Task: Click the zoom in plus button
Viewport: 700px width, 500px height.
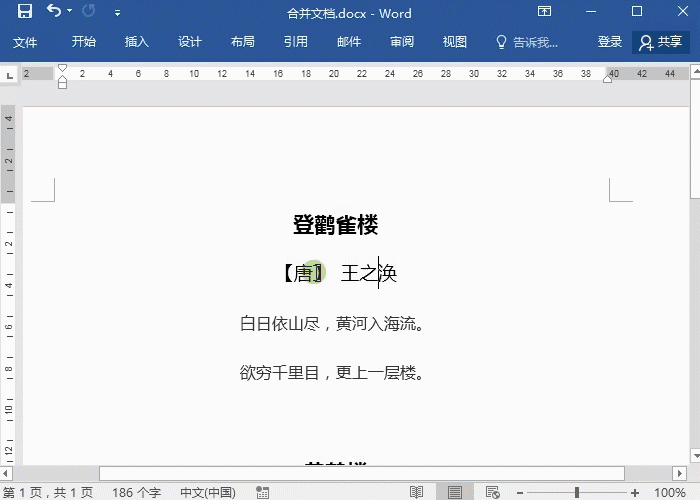Action: [x=634, y=493]
